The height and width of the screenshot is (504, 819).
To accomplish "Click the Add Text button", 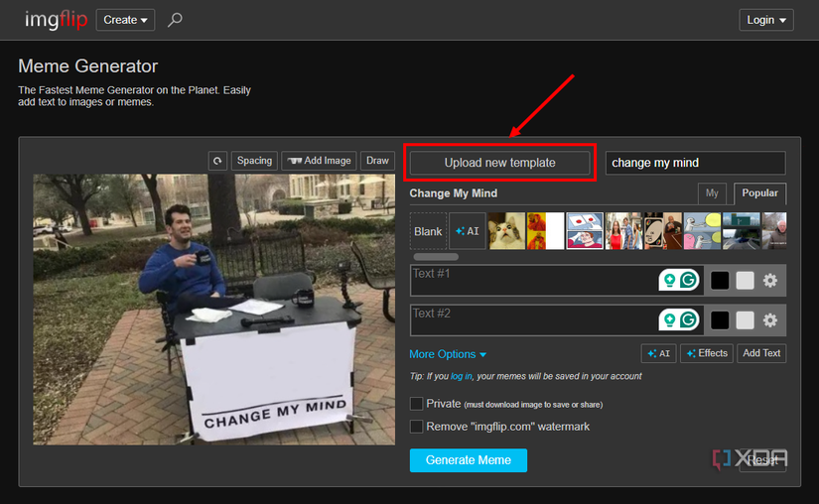I will (761, 353).
